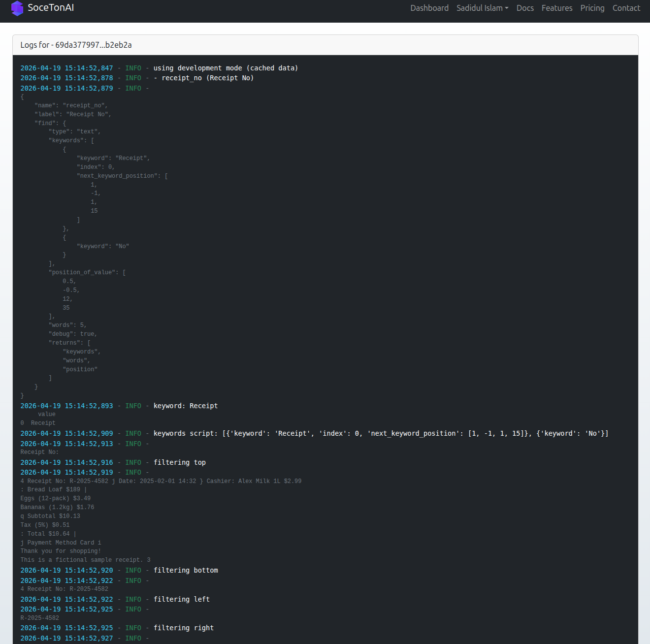Select log line '- receipt_no (Receipt No)'

tap(203, 78)
